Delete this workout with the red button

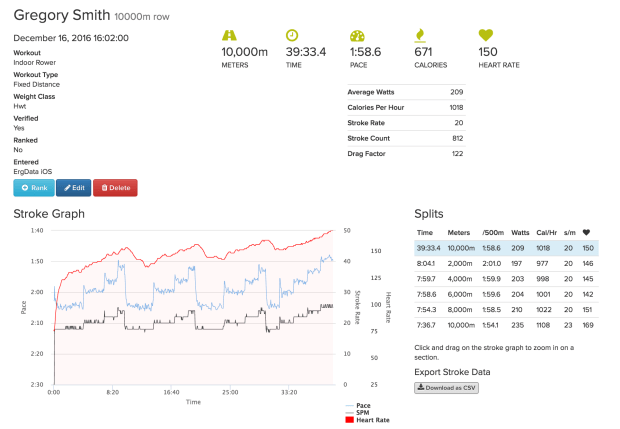(114, 187)
